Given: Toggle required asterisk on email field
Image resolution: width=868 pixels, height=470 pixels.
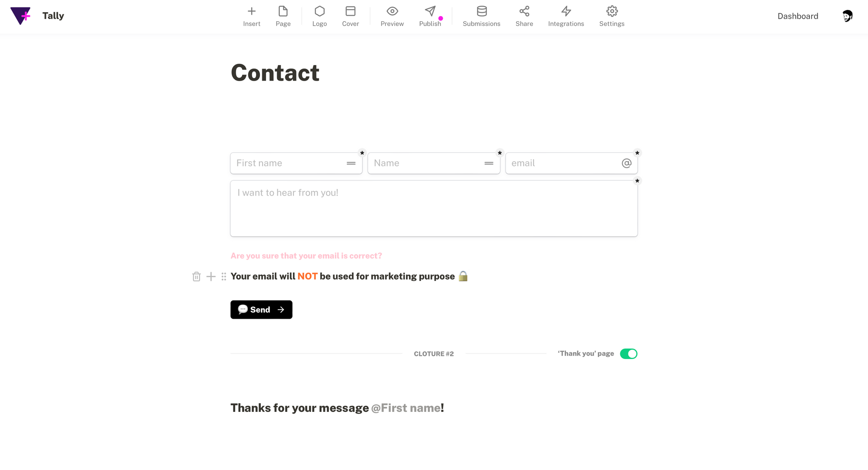Looking at the screenshot, I should click(637, 153).
